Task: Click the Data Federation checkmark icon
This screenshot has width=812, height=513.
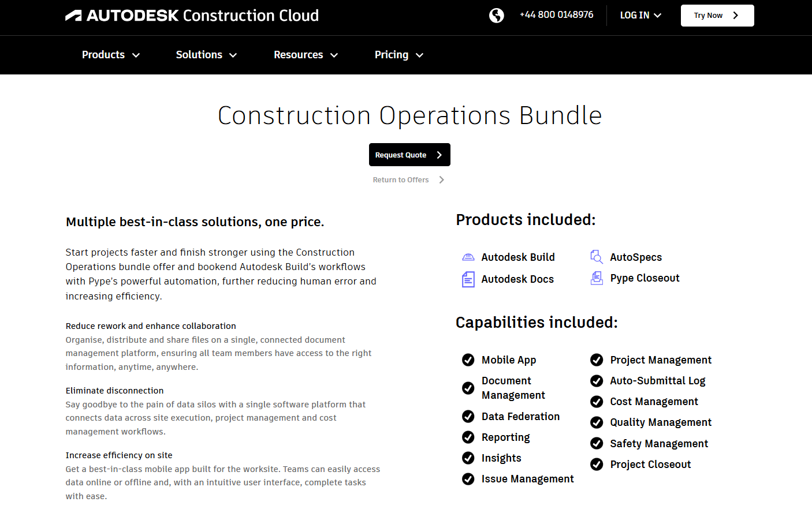Action: click(x=468, y=417)
